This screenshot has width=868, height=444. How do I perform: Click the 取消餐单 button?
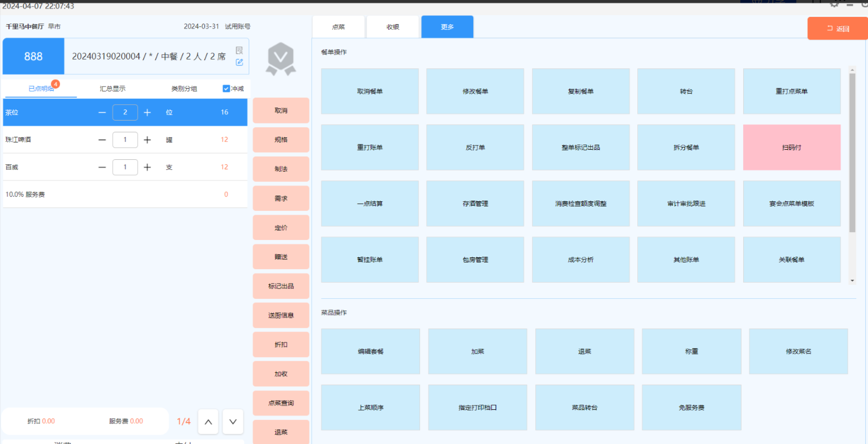pos(370,91)
